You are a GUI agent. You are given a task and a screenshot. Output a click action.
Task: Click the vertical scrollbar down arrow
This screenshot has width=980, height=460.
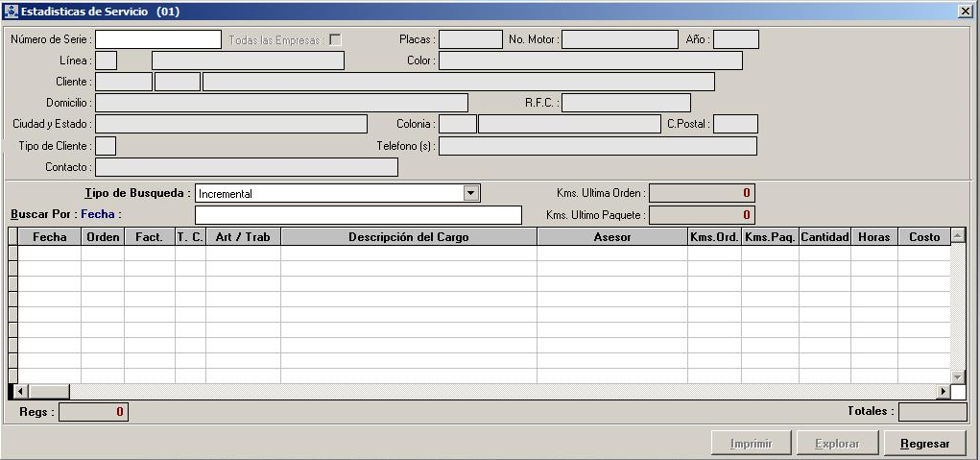tap(957, 376)
